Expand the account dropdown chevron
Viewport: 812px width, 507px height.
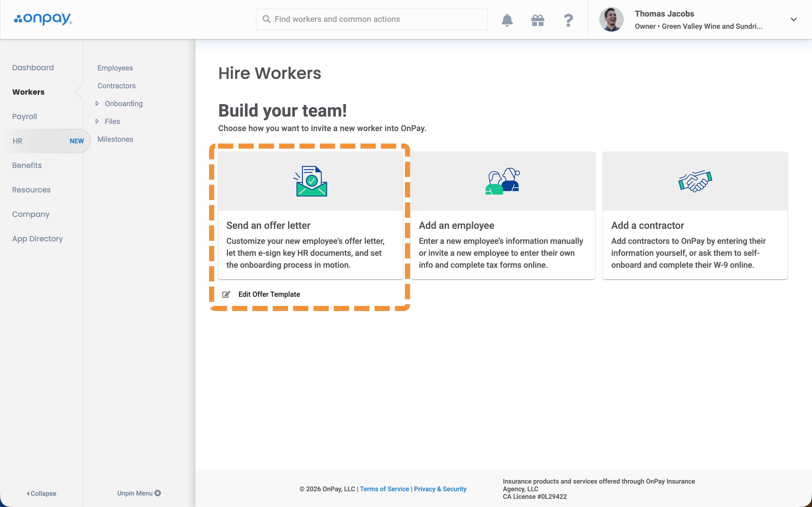pos(793,19)
